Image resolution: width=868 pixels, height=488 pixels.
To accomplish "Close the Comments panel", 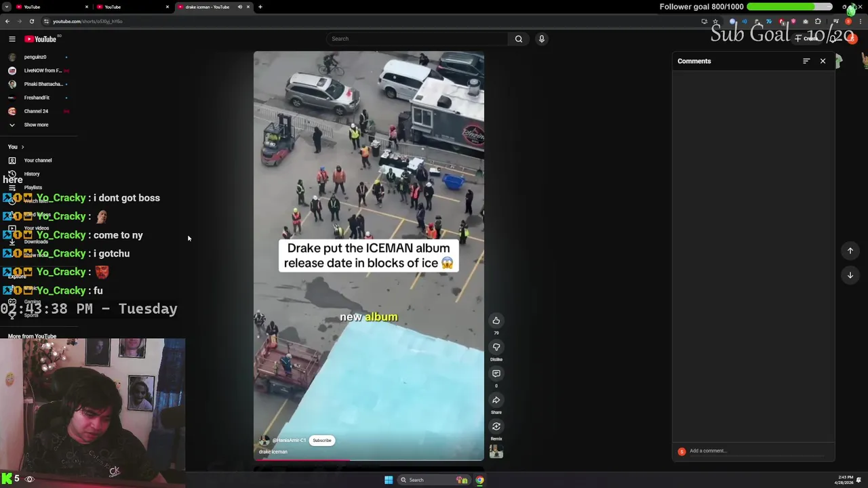I will pyautogui.click(x=823, y=61).
